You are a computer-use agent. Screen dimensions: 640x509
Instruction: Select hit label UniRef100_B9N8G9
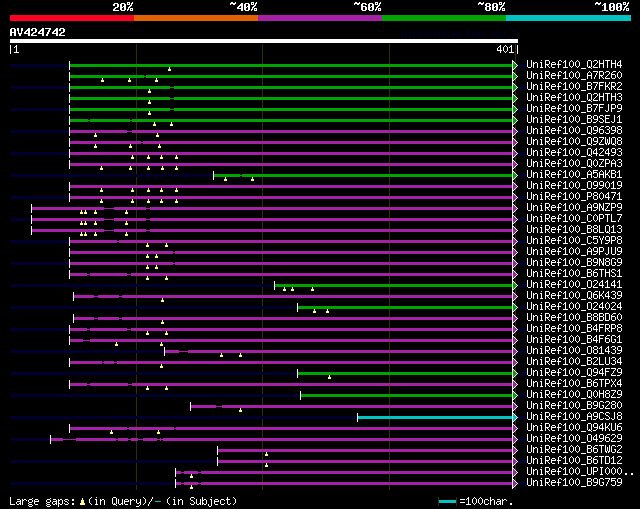574,263
